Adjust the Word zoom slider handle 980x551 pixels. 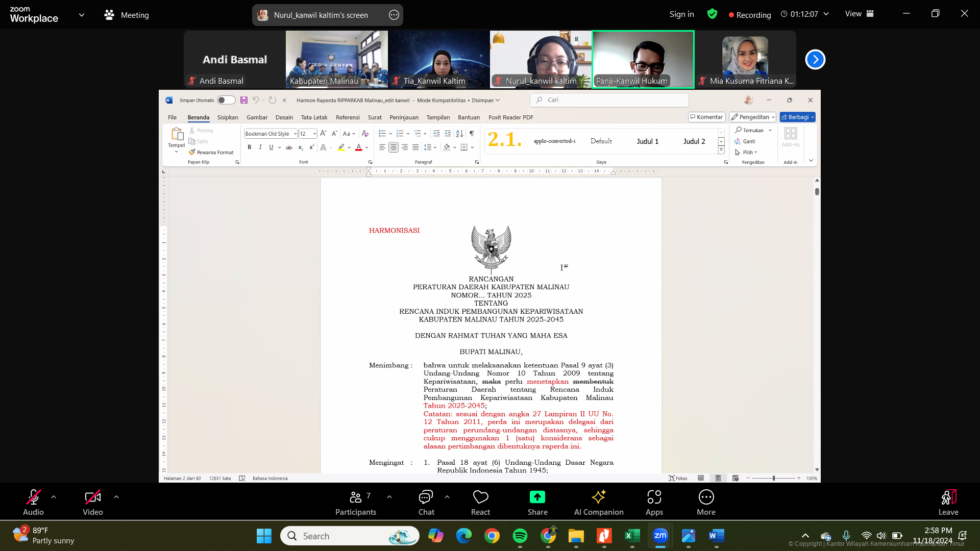tap(774, 478)
